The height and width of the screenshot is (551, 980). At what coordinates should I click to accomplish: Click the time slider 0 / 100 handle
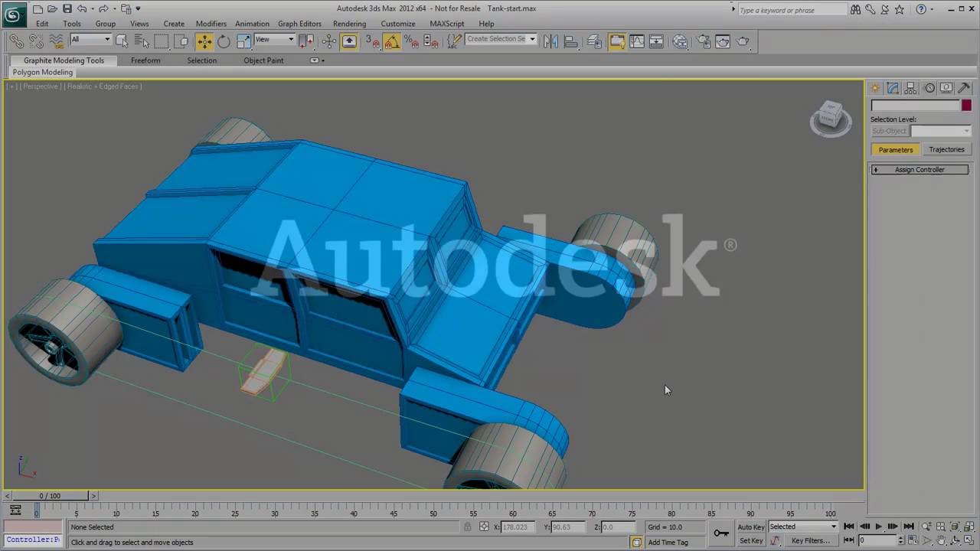(x=50, y=496)
